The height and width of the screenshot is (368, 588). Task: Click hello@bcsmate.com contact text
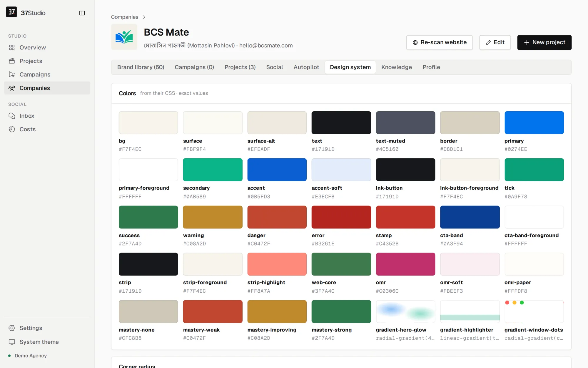(x=266, y=45)
